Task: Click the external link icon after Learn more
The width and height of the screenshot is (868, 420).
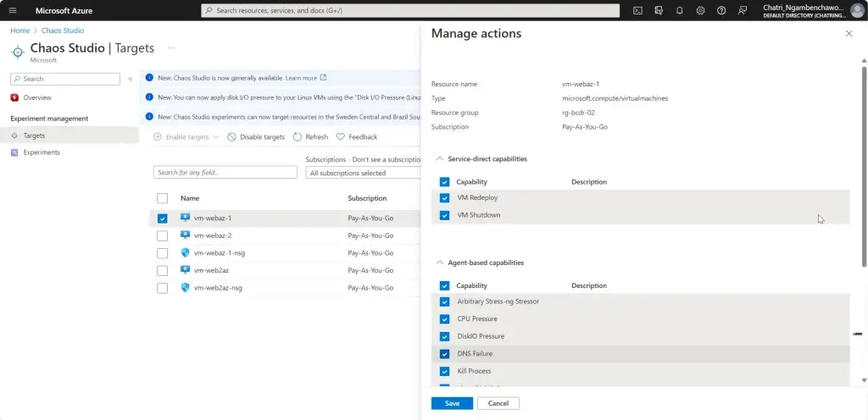Action: tap(324, 78)
